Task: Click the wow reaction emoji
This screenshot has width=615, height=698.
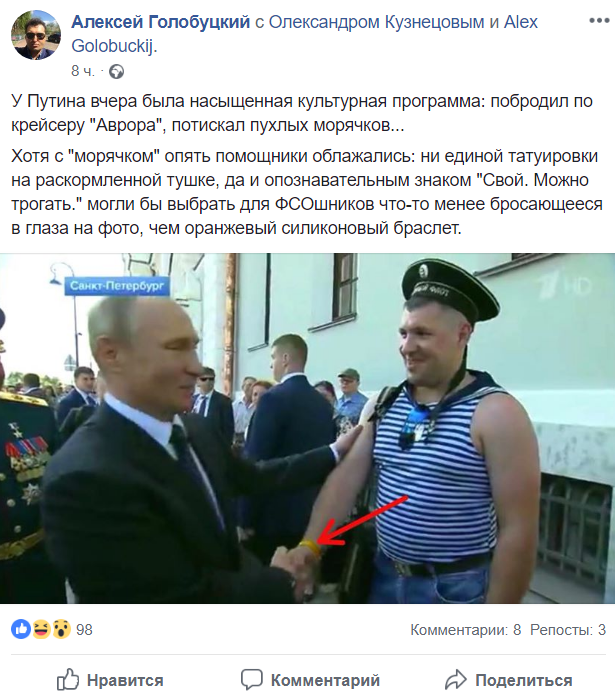Action: click(x=61, y=629)
